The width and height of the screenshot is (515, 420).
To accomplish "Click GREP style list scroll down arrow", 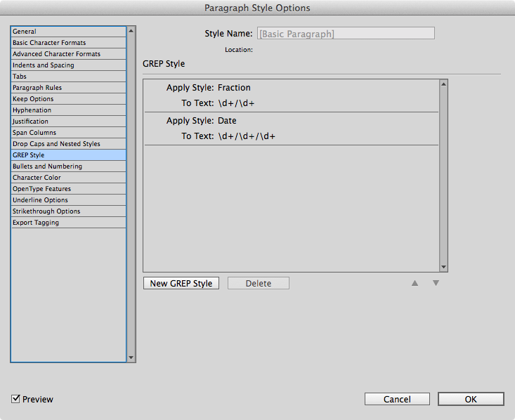I will coord(443,267).
